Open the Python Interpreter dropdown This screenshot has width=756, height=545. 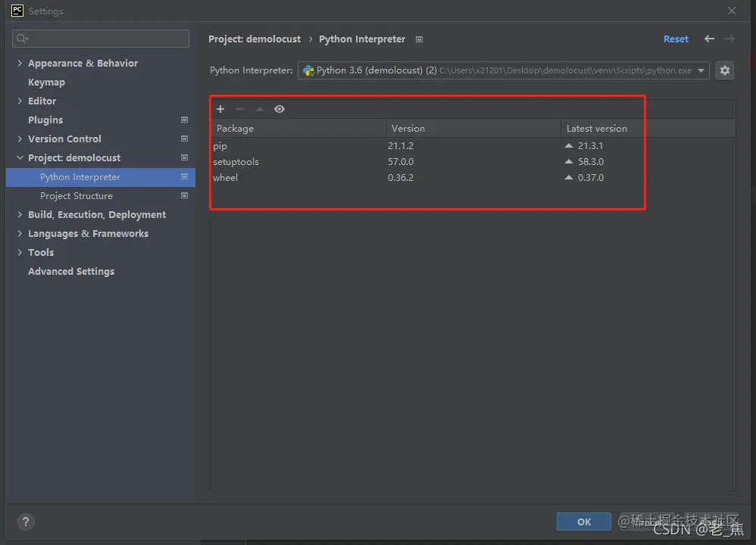click(x=503, y=70)
